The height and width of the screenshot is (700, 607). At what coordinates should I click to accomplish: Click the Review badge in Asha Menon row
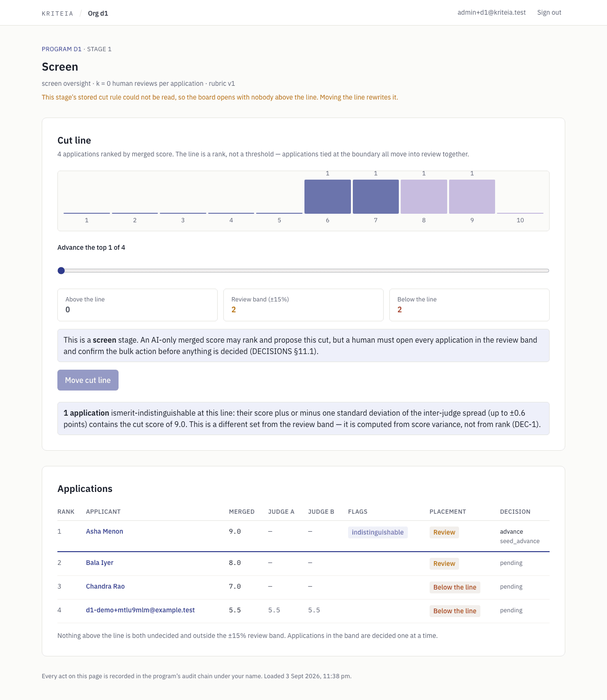tap(444, 532)
